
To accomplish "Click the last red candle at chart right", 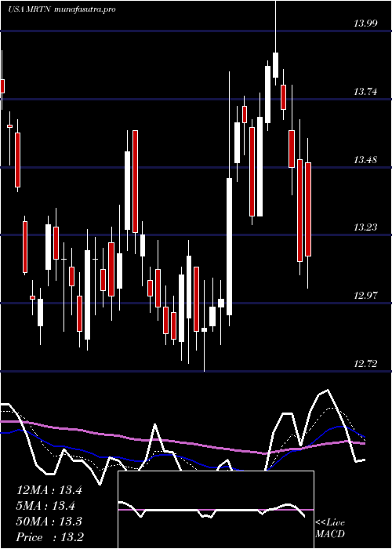I will (x=308, y=209).
